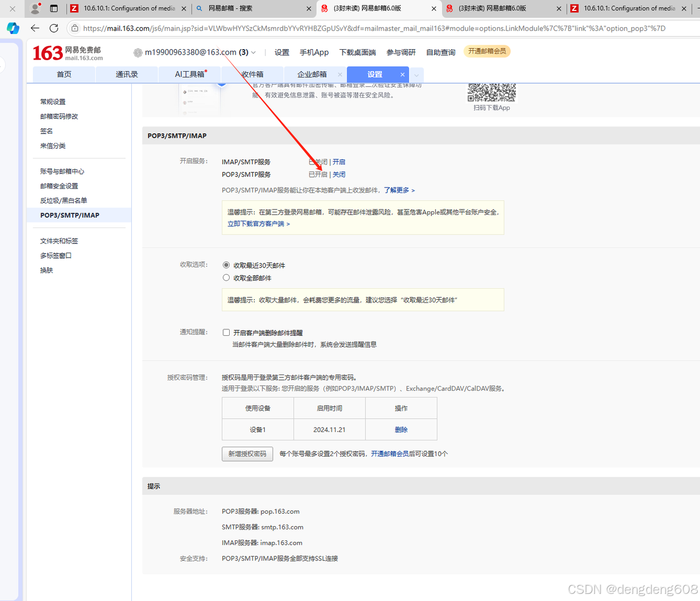
Task: Close the 企业邮箱 mail tab
Action: point(340,74)
